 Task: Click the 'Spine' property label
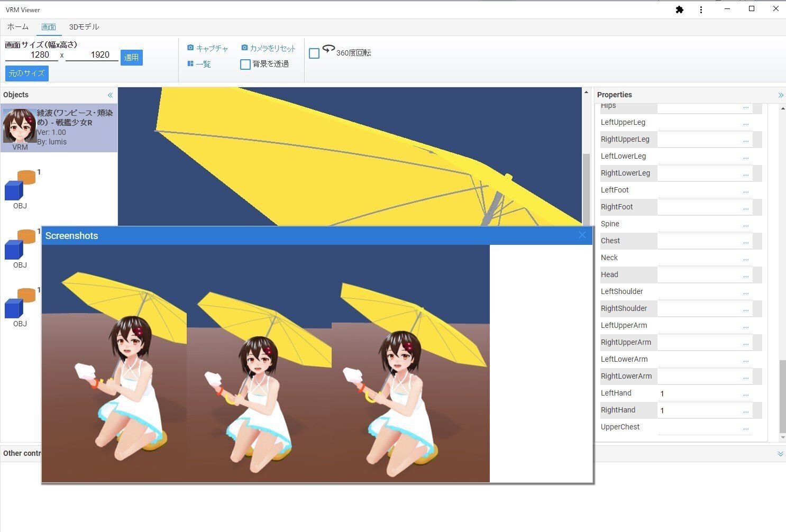(610, 224)
